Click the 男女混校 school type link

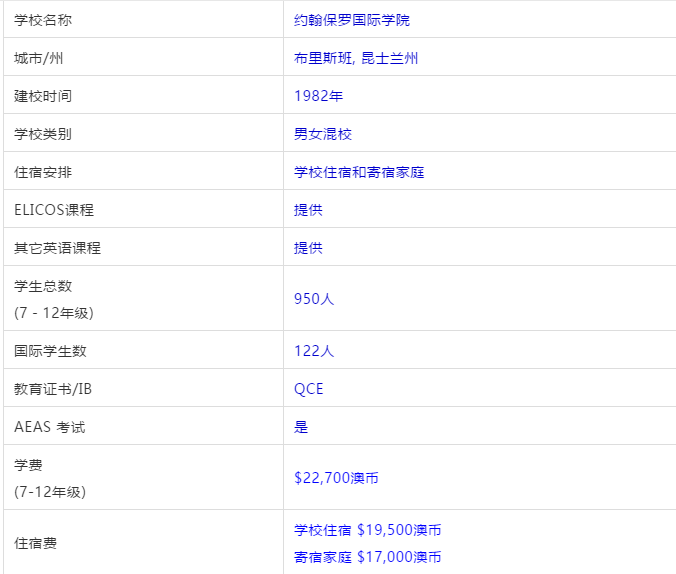coord(322,134)
